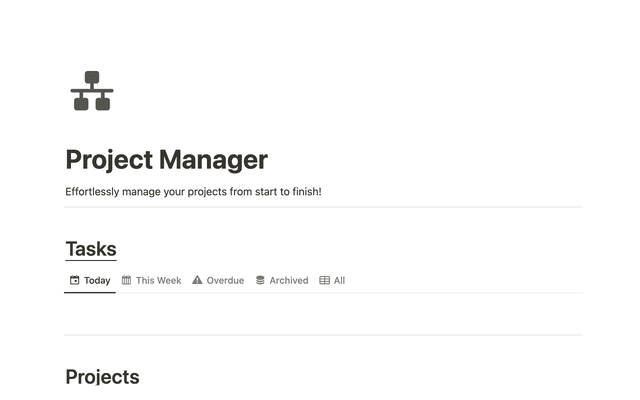Click the blank space right of the All tab
Image resolution: width=640 pixels, height=400 pixels.
click(x=460, y=281)
